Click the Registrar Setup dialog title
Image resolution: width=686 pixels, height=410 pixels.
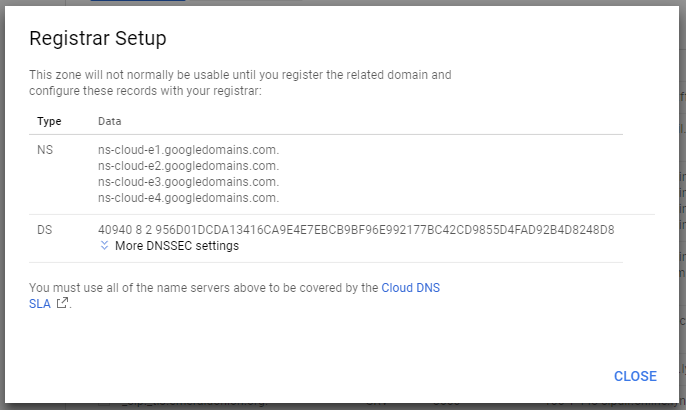tap(98, 38)
